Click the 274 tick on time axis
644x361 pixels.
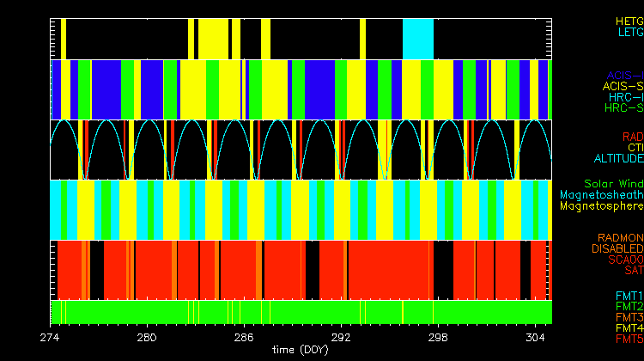tap(50, 337)
